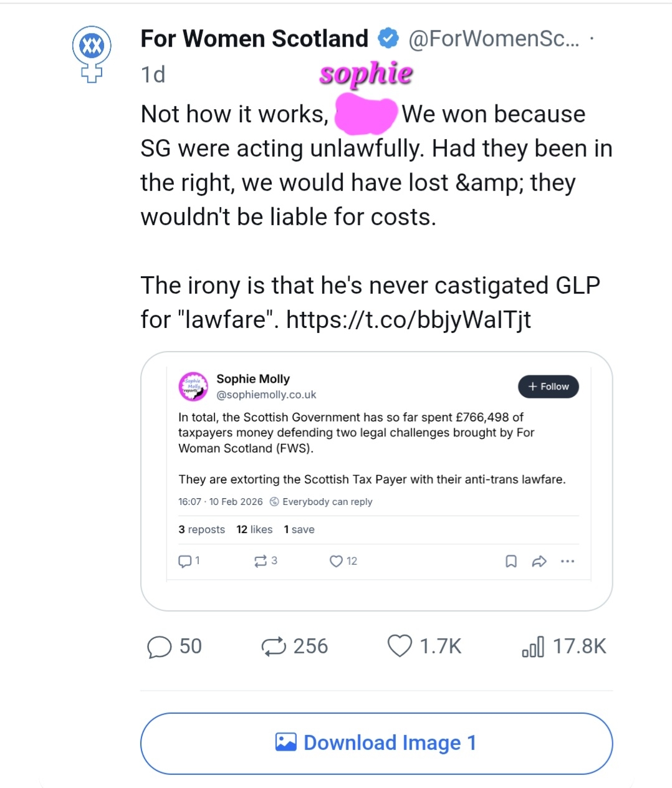672x788 pixels.
Task: Click the @ForWomenSc... handle
Action: 493,39
